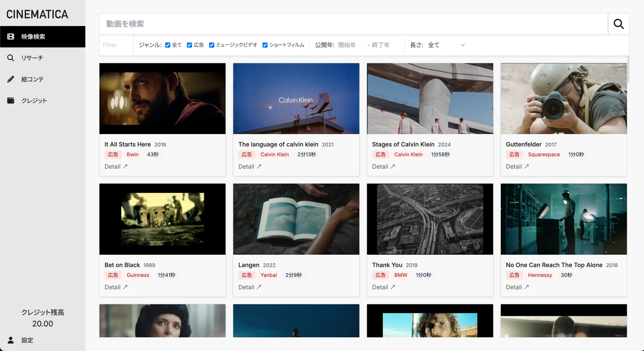Viewport: 644px width, 351px height.
Task: Click the BMW brand tag
Action: [x=401, y=275]
